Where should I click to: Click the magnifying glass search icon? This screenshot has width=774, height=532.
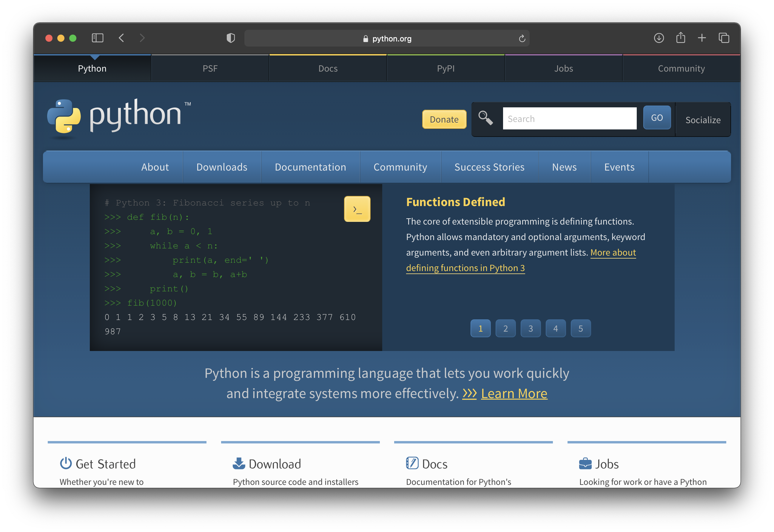click(485, 118)
